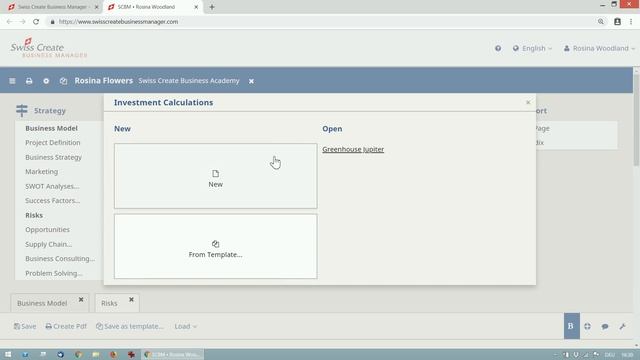Switch to Risks bottom tab

pyautogui.click(x=109, y=303)
